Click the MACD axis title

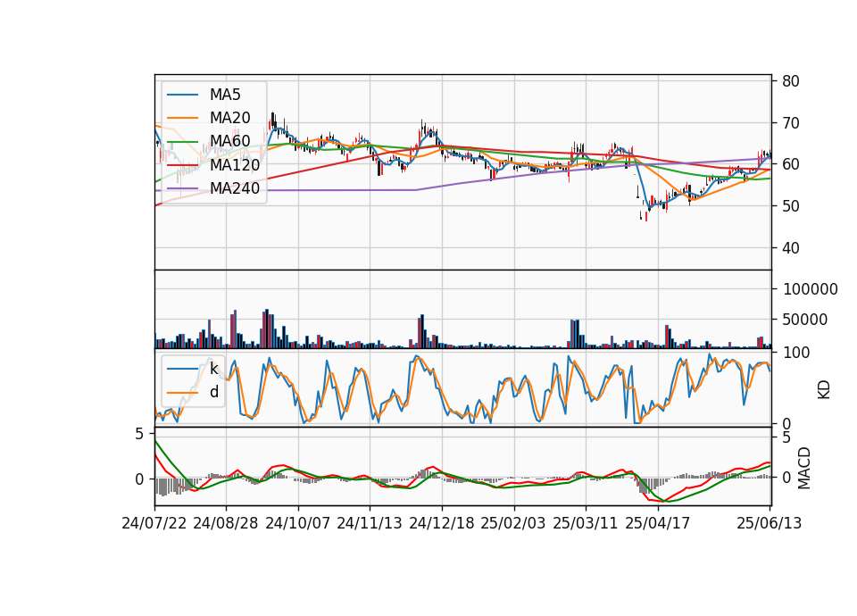pyautogui.click(x=804, y=469)
